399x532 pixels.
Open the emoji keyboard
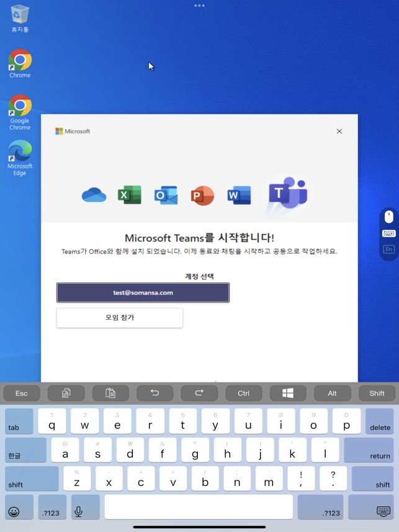19,507
